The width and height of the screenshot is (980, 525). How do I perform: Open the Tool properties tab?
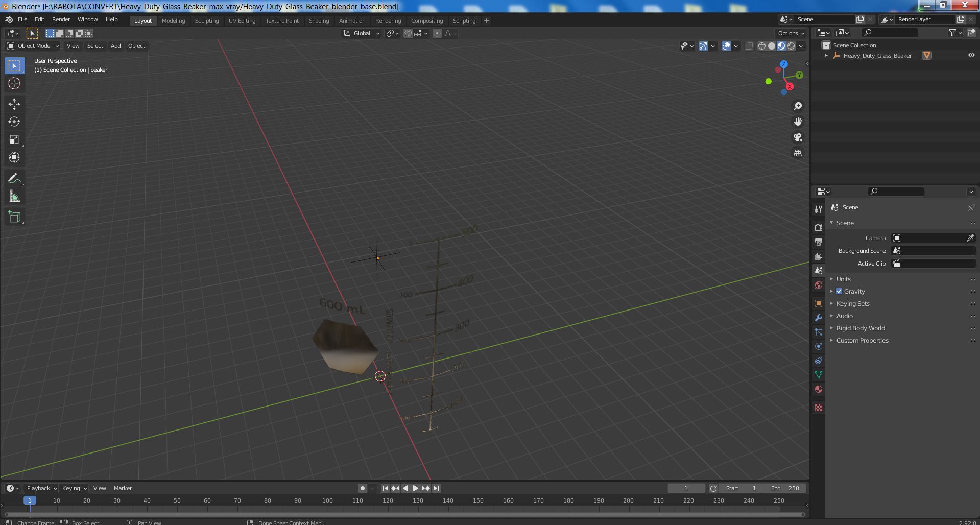click(x=819, y=209)
